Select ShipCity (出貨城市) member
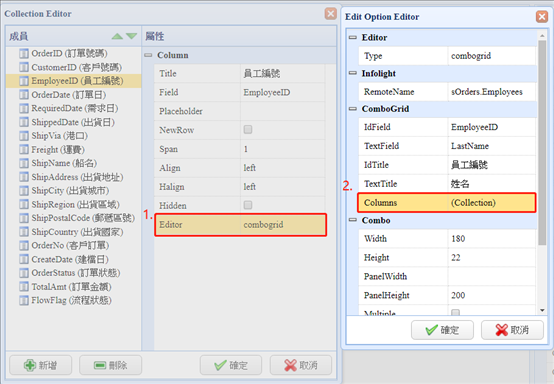The image size is (554, 384). [x=70, y=191]
